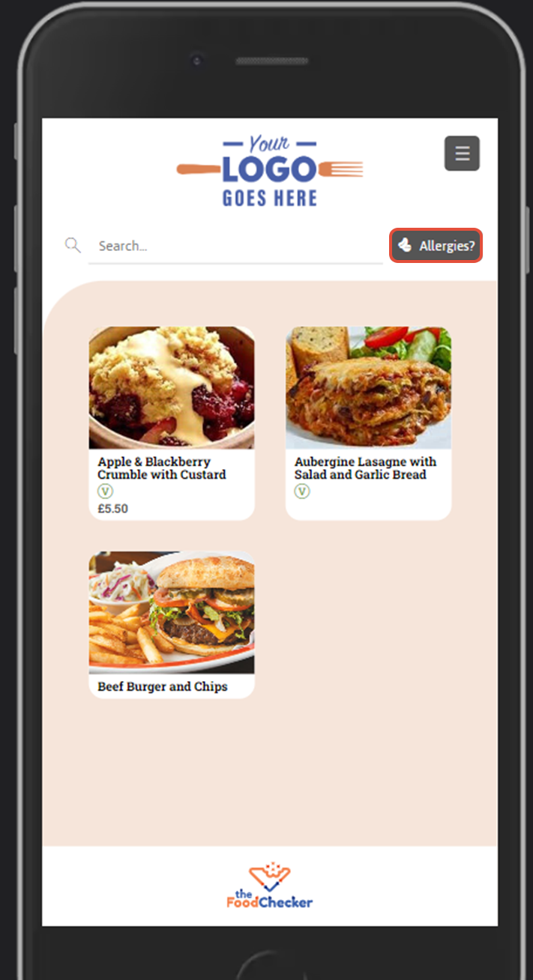Click the Your Logo Goes Here image

(270, 170)
